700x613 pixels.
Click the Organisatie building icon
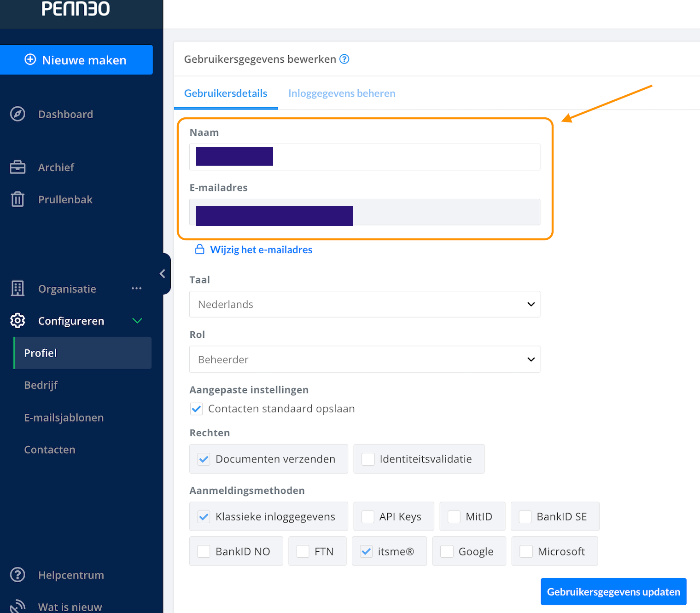[x=17, y=289]
